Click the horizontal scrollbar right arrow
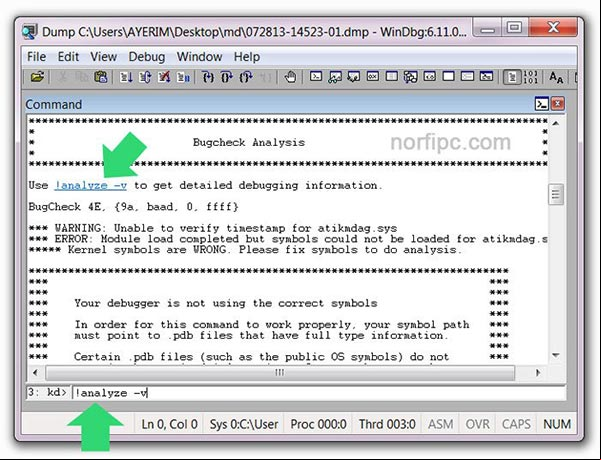 (x=537, y=372)
